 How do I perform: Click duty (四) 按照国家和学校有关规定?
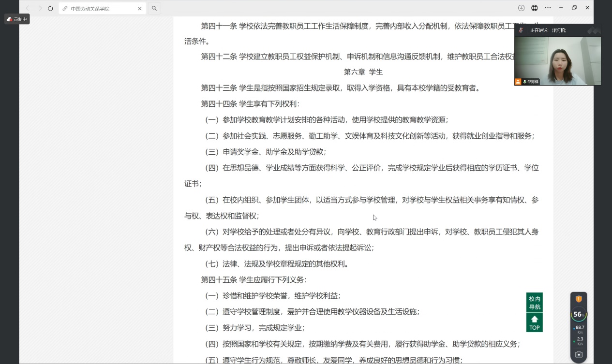(x=363, y=344)
